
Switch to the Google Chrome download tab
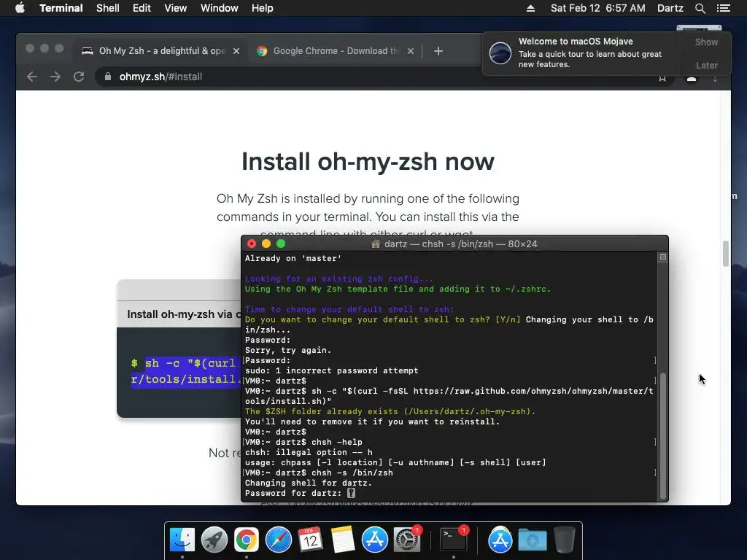click(x=336, y=51)
